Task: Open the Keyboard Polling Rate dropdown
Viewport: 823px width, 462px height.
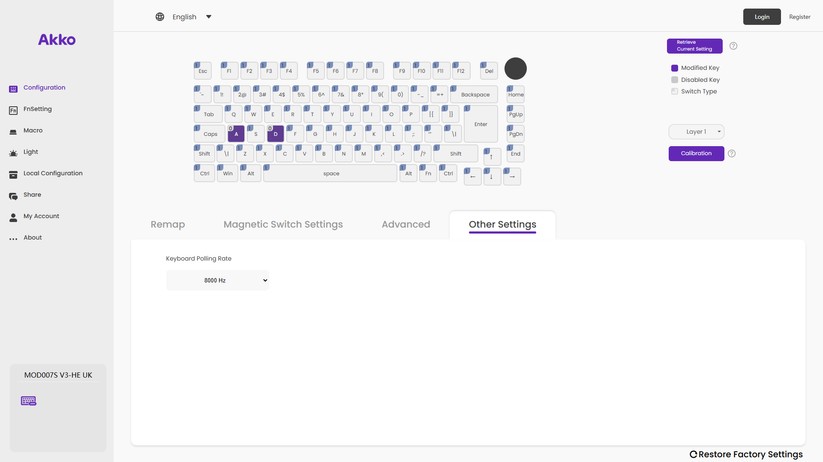Action: click(217, 281)
